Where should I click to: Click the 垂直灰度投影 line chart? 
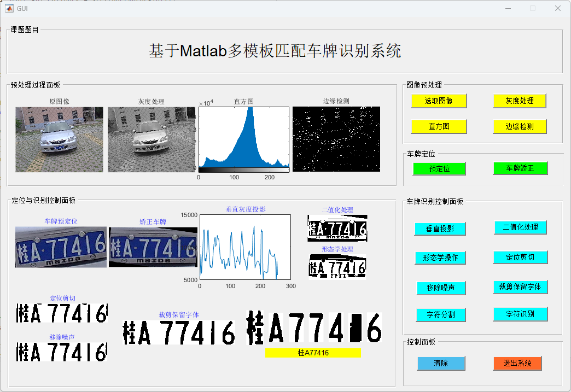(245, 247)
